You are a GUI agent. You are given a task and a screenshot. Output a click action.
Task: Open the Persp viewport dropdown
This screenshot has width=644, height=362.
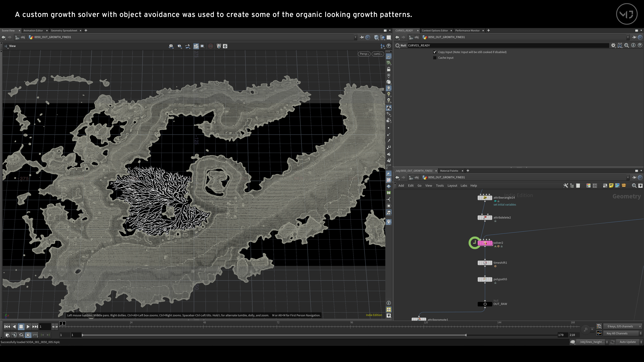tap(364, 54)
